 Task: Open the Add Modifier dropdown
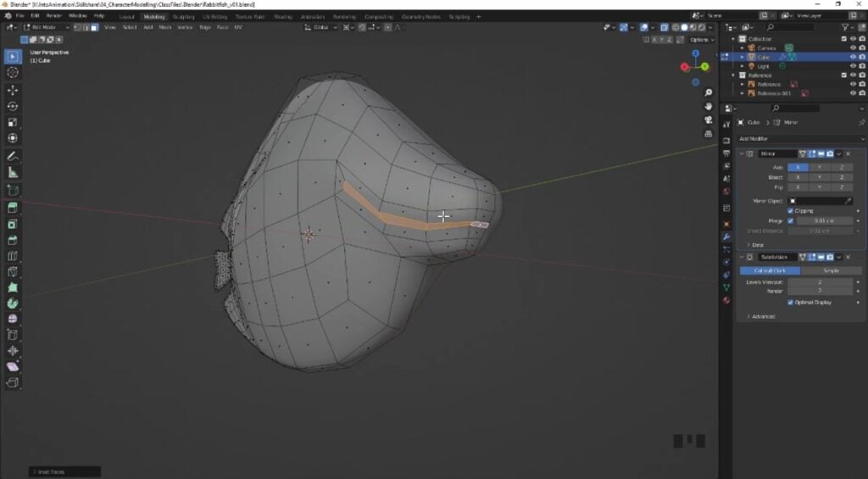(x=801, y=138)
